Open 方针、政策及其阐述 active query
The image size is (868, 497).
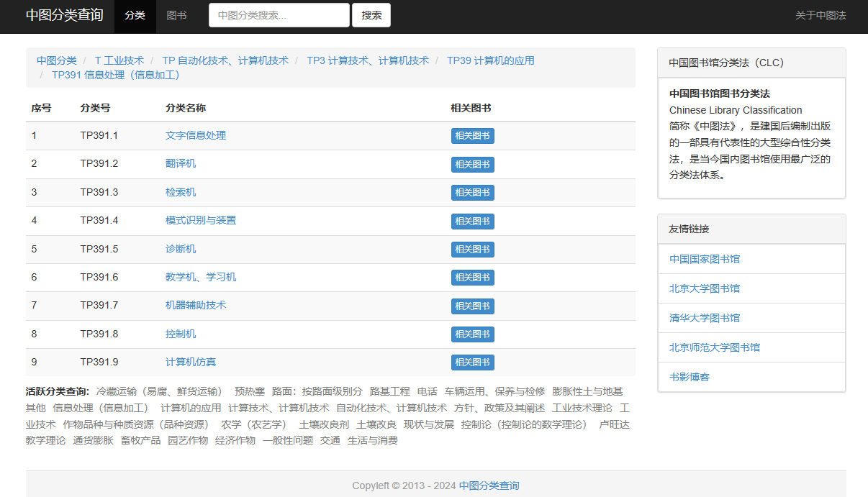tap(499, 408)
